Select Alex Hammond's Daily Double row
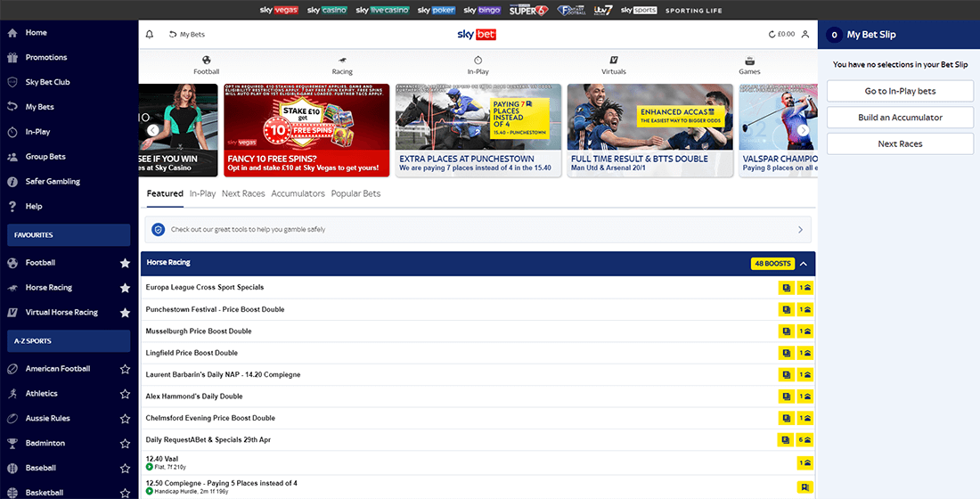This screenshot has height=499, width=980. point(478,397)
